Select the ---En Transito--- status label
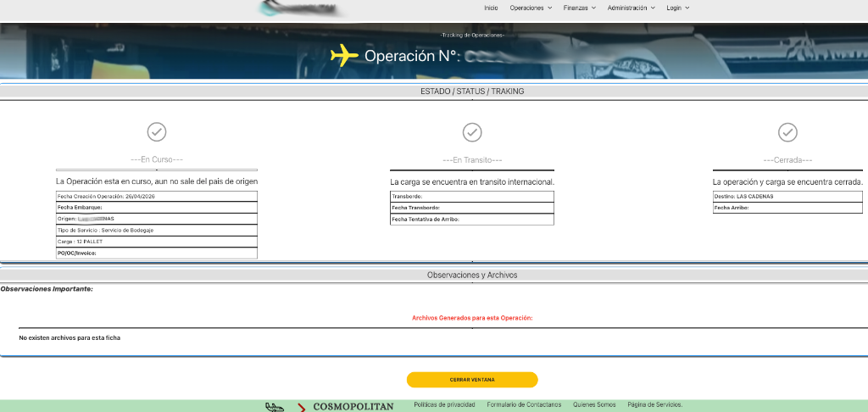Viewport: 868px width, 412px height. click(x=472, y=160)
